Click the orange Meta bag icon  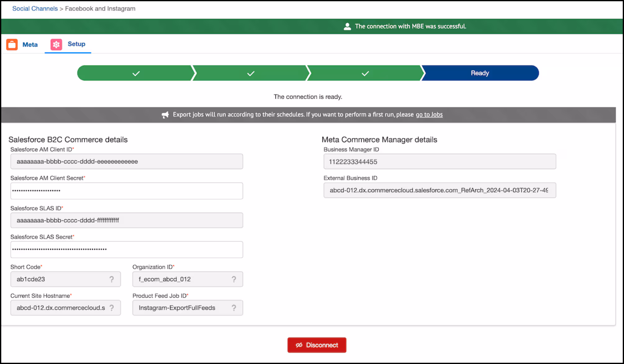point(12,44)
